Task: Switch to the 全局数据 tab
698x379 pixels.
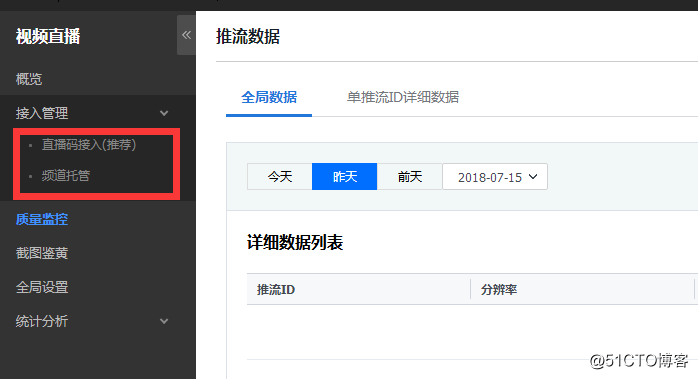Action: pyautogui.click(x=269, y=97)
